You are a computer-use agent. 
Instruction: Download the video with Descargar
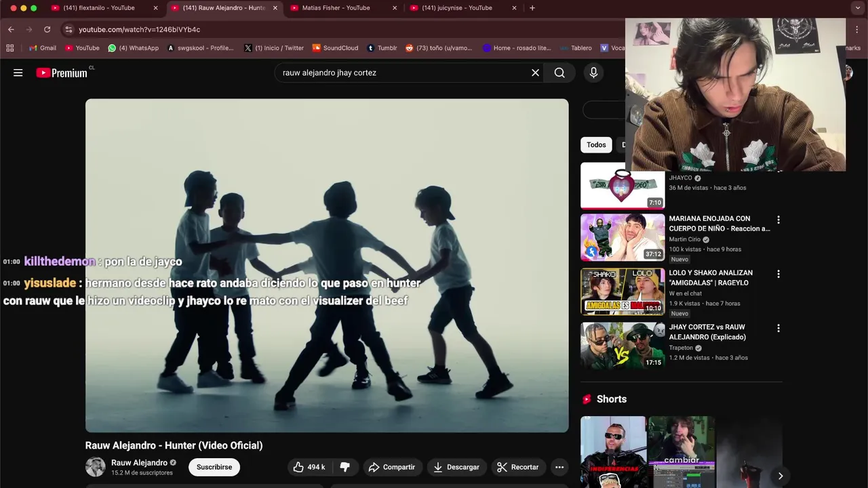[456, 467]
